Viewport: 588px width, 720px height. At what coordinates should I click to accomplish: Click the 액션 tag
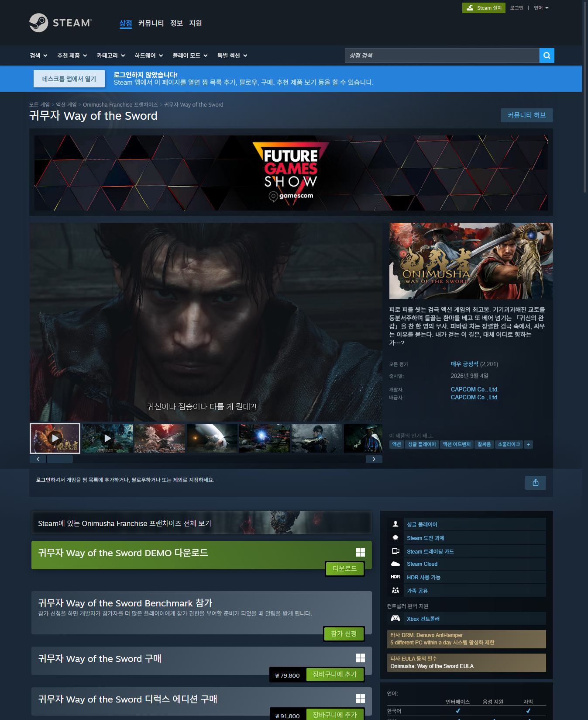(x=396, y=444)
